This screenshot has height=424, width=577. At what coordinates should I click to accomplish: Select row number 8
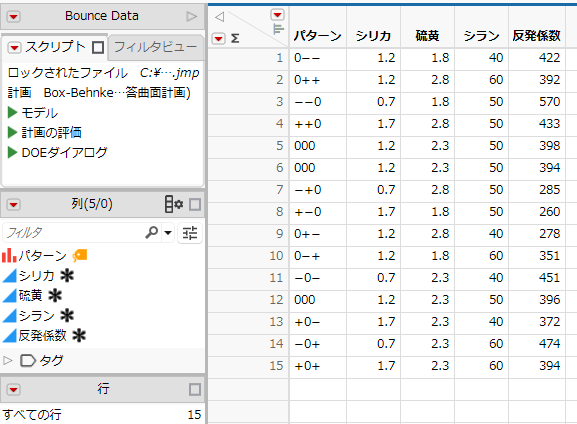point(280,212)
